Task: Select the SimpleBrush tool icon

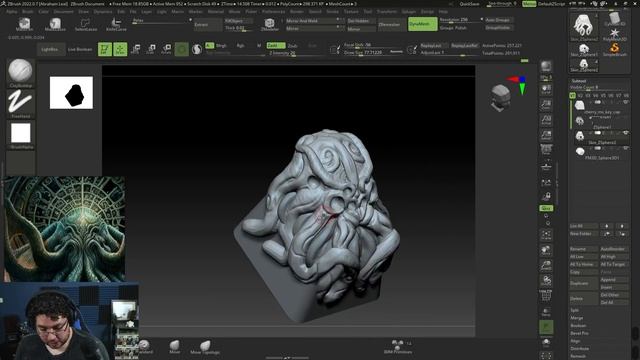Action: coord(614,49)
